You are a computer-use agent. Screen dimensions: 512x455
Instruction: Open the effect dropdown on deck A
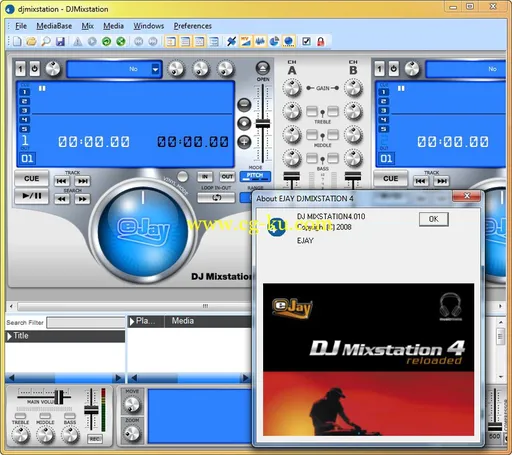155,69
